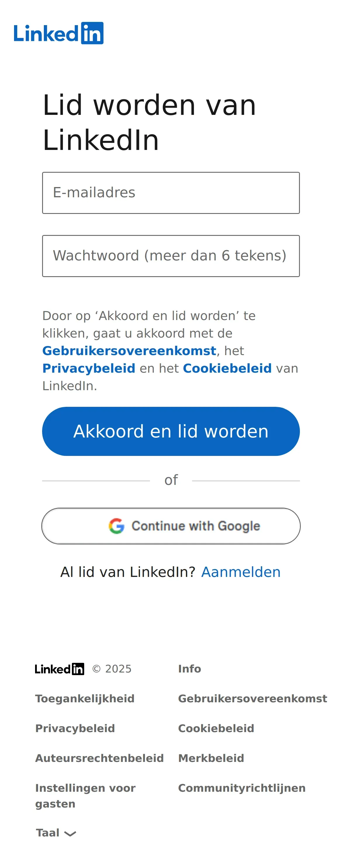Focus the Wachtwoord password field

pyautogui.click(x=171, y=256)
